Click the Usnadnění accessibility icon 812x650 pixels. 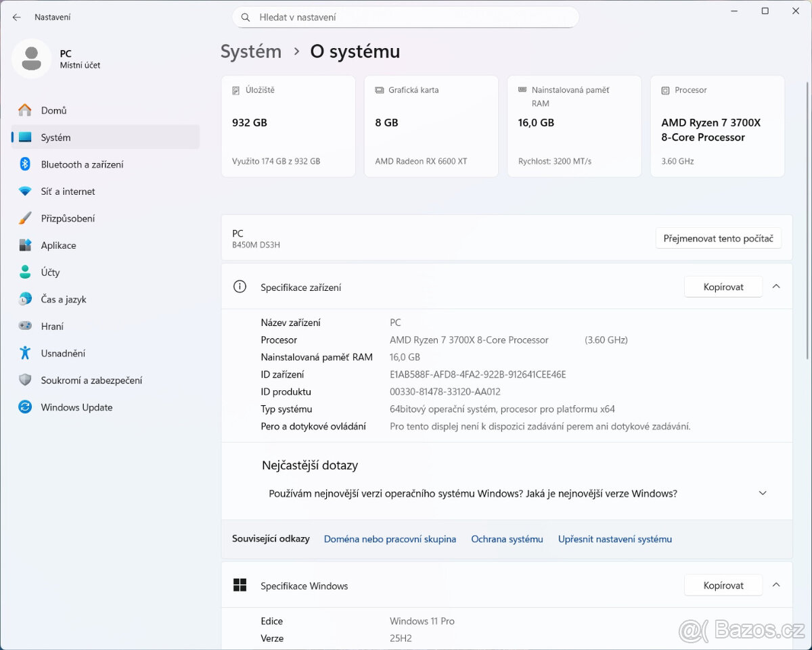tap(25, 353)
